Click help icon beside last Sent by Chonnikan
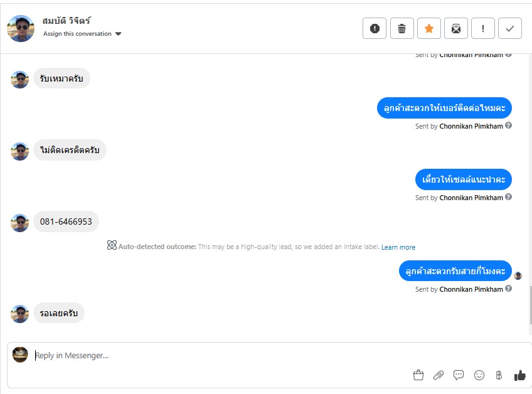Image resolution: width=532 pixels, height=394 pixels. (509, 289)
